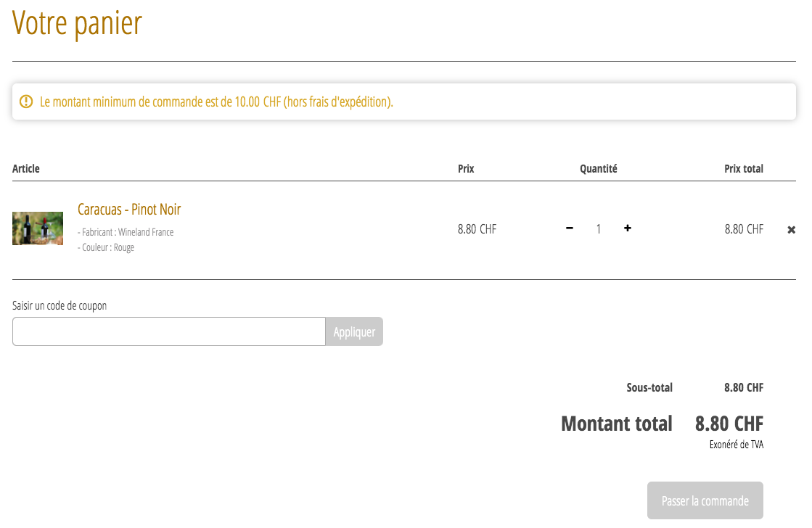Decrease quantity with the minus icon
Viewport: 812px width, 528px height.
pos(569,228)
